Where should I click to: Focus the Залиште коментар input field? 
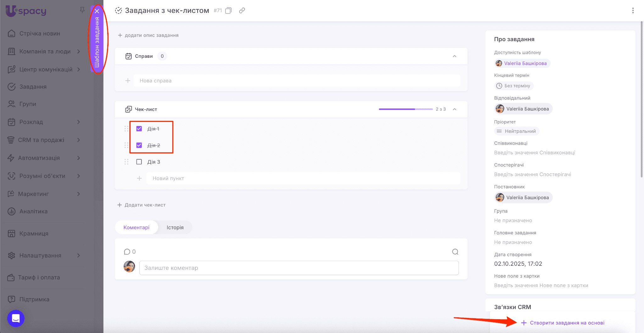tap(299, 268)
